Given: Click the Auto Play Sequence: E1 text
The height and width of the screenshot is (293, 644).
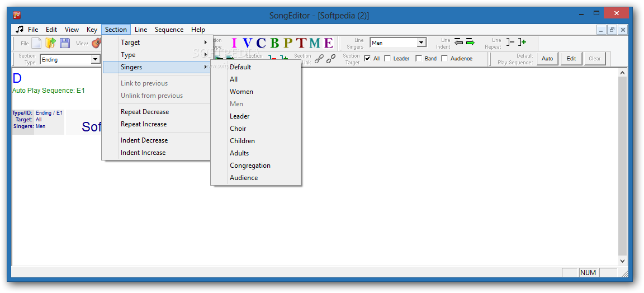Looking at the screenshot, I should point(49,91).
